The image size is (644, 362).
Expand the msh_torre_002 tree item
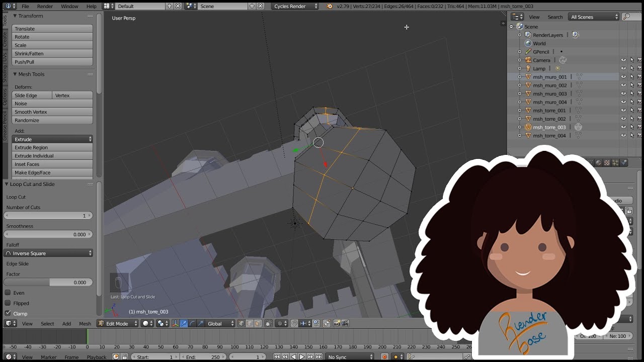tap(520, 119)
